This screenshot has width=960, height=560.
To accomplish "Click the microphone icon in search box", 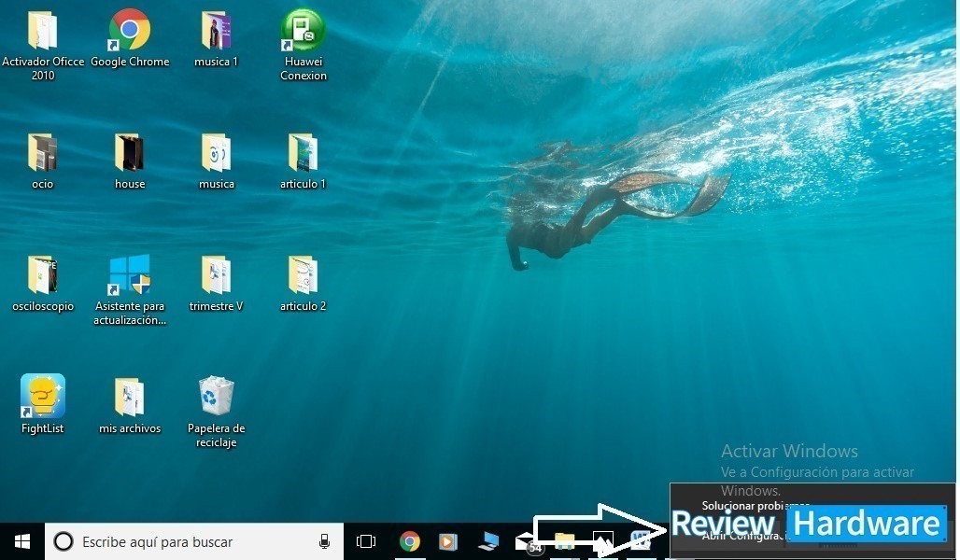I will 324,541.
